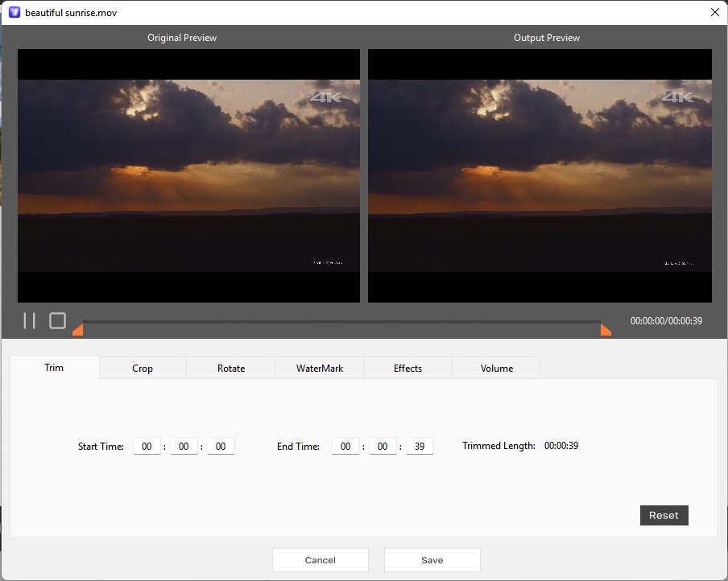Screen dimensions: 728x581
Task: Save the trimmed video
Action: (432, 560)
